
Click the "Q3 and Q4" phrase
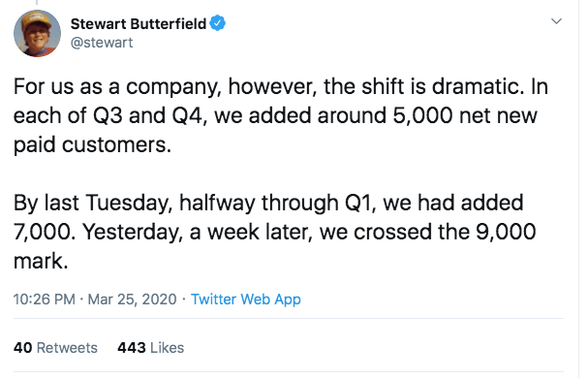coord(150,116)
